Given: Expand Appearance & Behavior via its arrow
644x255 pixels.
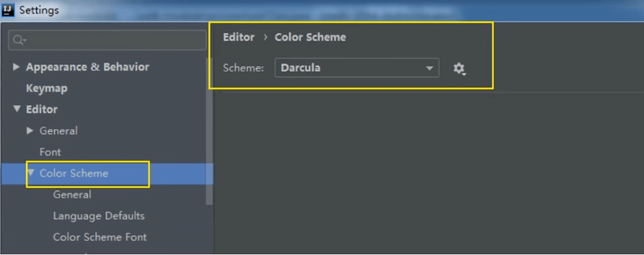Looking at the screenshot, I should (x=16, y=67).
